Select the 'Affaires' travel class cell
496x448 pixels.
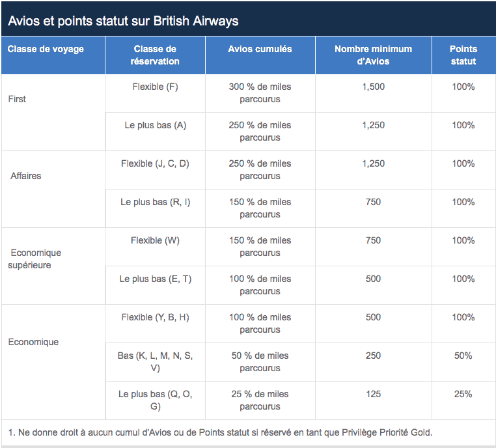tap(26, 176)
